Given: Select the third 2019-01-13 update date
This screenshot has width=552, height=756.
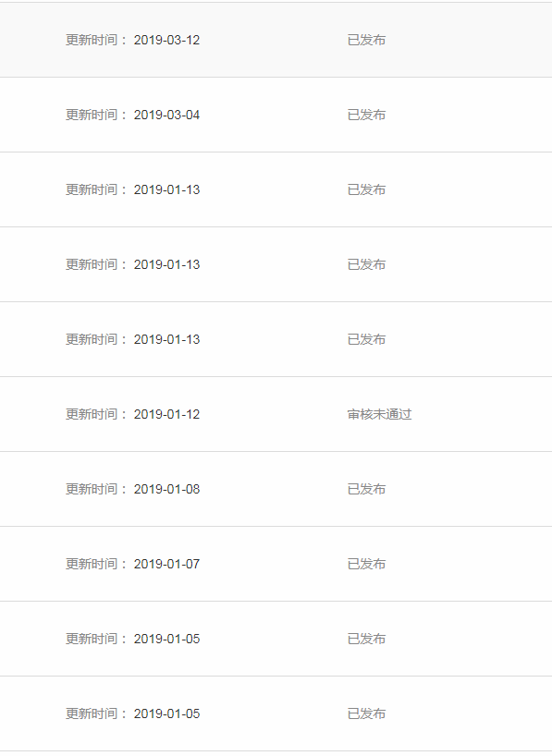Looking at the screenshot, I should (x=166, y=339).
